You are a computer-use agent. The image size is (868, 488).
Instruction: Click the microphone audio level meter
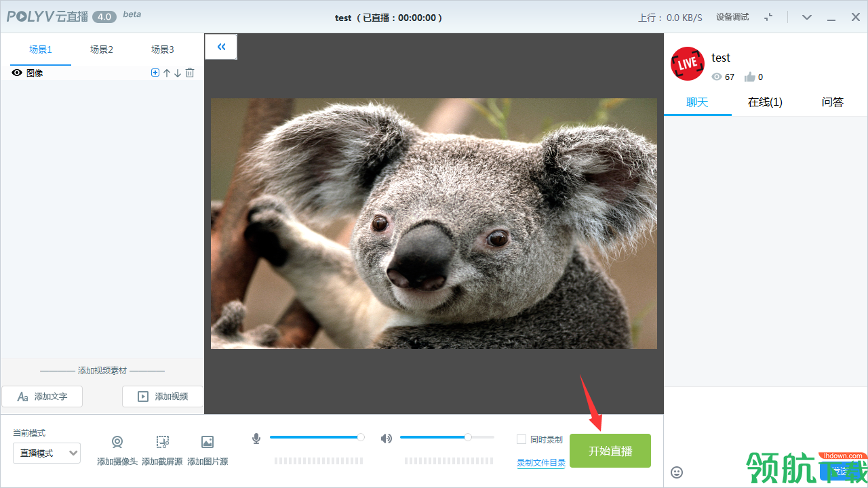pyautogui.click(x=319, y=461)
